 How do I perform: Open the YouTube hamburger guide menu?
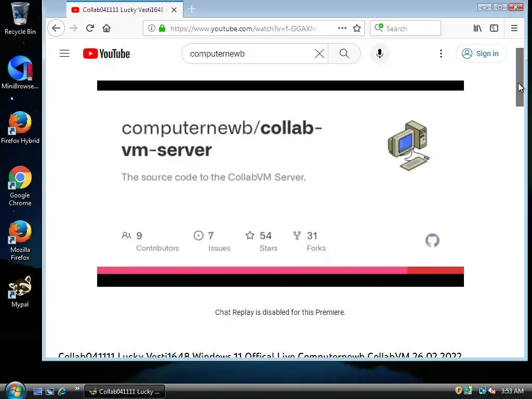point(64,54)
